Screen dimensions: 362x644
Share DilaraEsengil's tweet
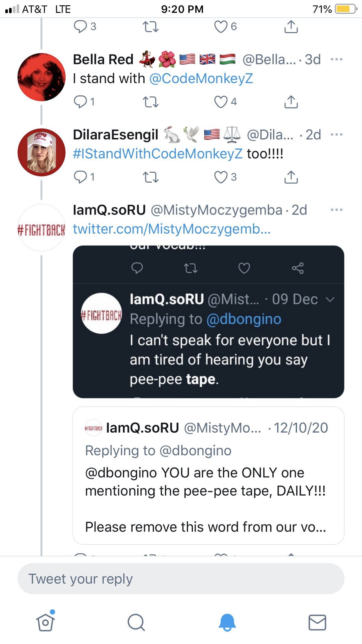[x=291, y=177]
